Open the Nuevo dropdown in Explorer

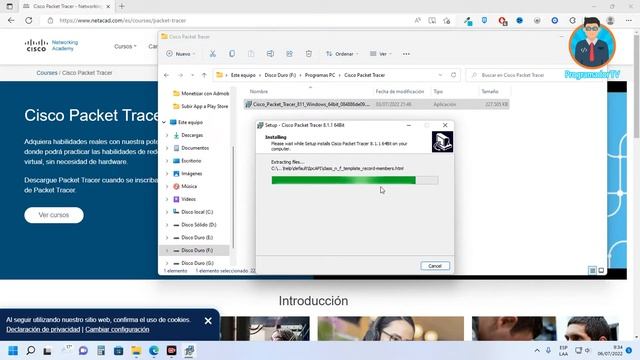(180, 54)
